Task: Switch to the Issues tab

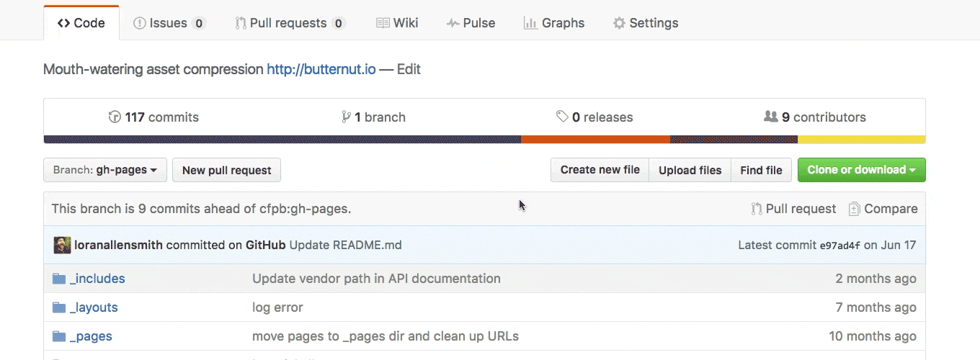Action: pos(169,23)
